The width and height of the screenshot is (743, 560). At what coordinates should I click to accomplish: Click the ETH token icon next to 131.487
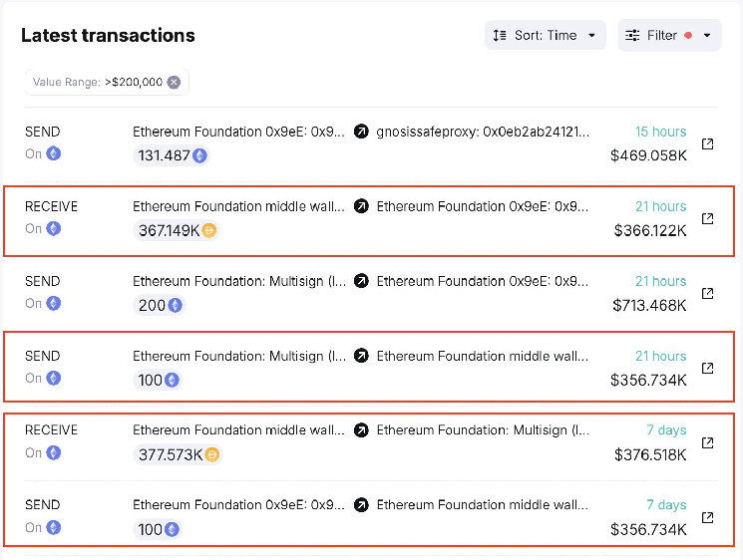pos(199,155)
